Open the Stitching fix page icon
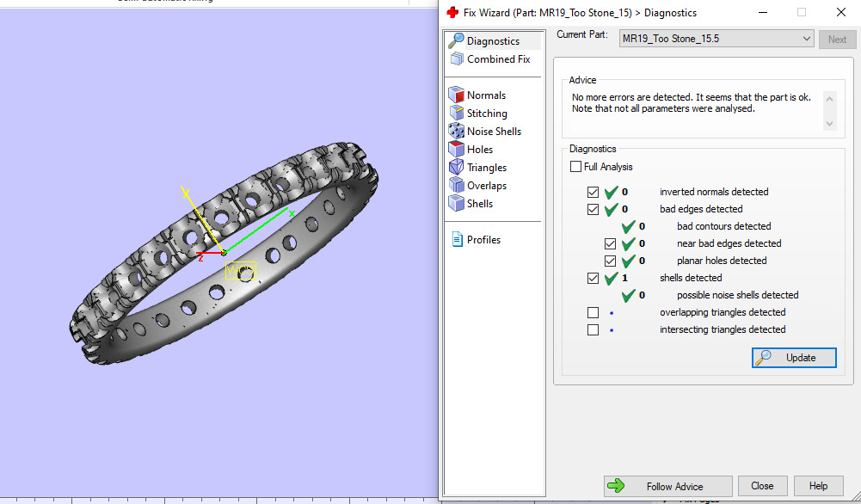Screen dimensions: 861x504 click(457, 113)
